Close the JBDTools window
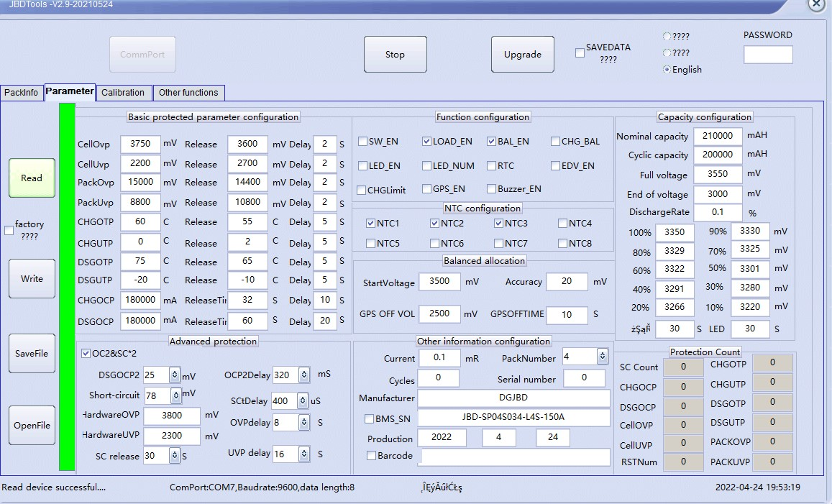Image resolution: width=832 pixels, height=504 pixels. pyautogui.click(x=816, y=4)
